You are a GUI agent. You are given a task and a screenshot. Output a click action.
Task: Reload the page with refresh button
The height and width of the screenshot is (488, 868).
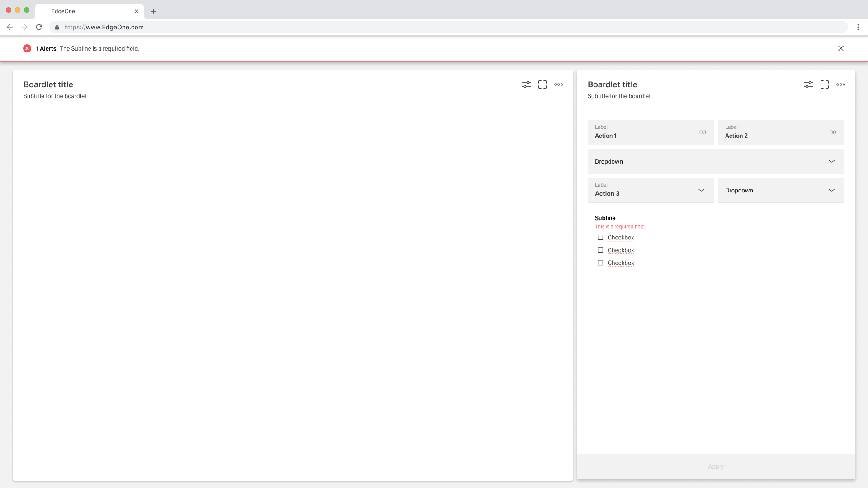click(39, 27)
